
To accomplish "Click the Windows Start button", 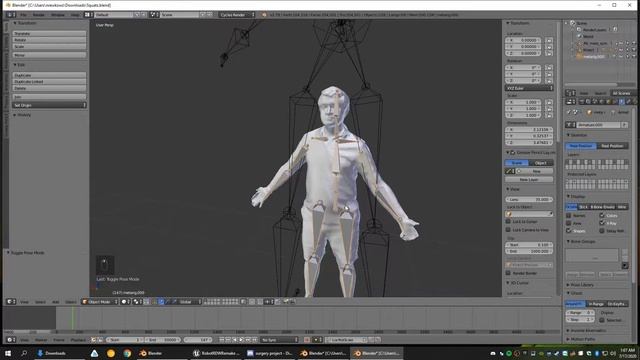I will pyautogui.click(x=8, y=353).
